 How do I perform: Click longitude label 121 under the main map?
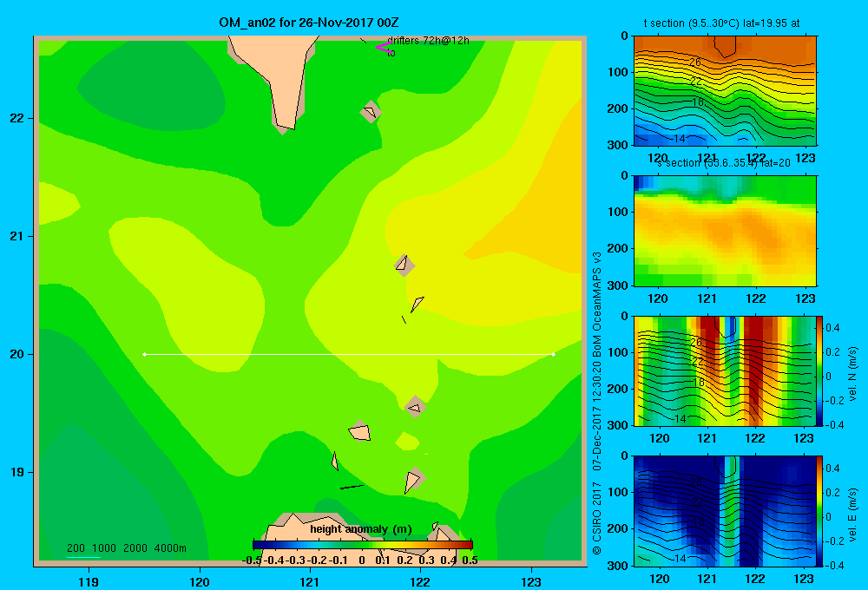(310, 581)
